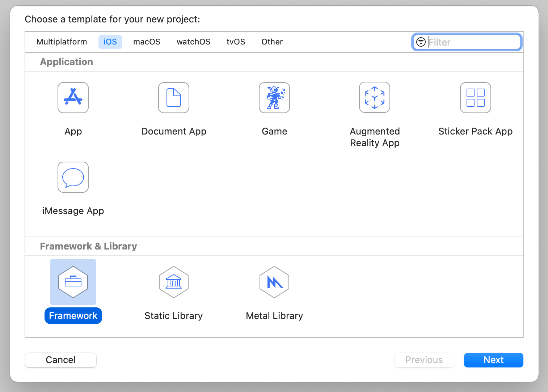
Task: Choose the Sticker Pack App icon
Action: click(x=476, y=98)
